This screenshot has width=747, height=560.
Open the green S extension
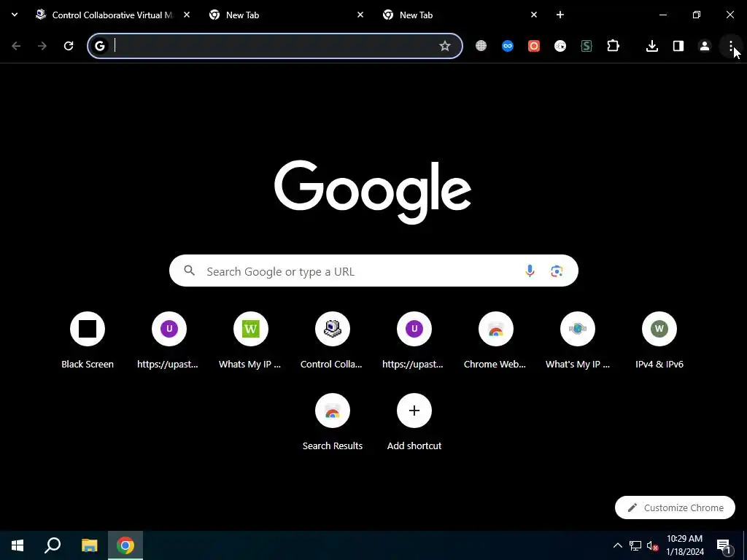[x=587, y=46]
